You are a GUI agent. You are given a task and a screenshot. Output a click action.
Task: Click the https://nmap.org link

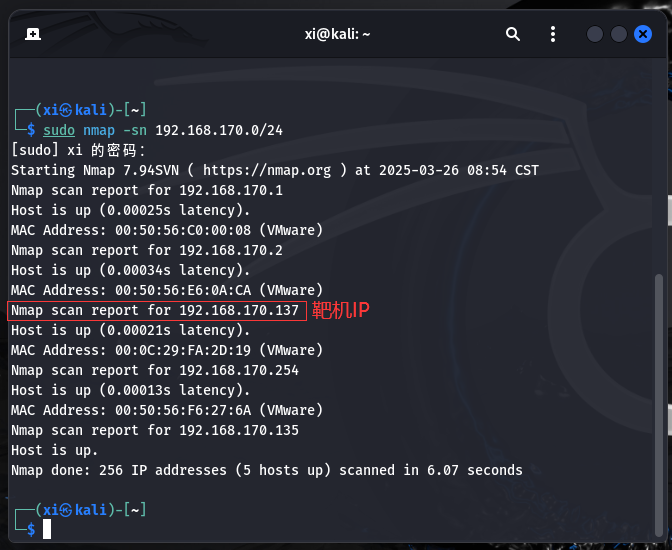point(267,170)
